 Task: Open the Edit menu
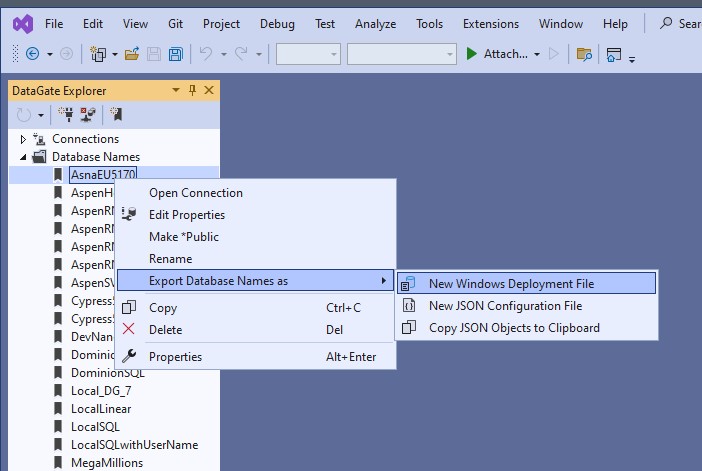[93, 24]
